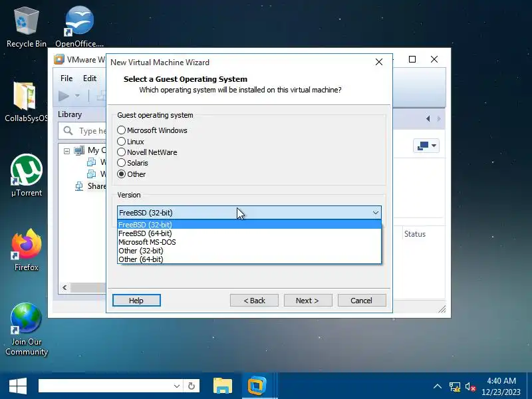
Task: Select Other (64-bit) version entry
Action: tap(249, 259)
